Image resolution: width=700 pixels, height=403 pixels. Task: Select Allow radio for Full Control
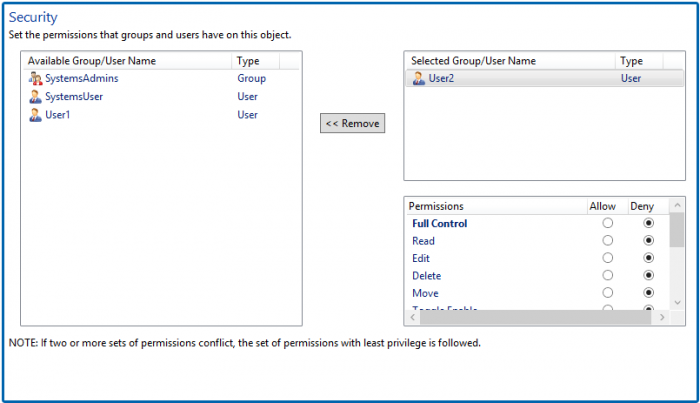[x=607, y=223]
